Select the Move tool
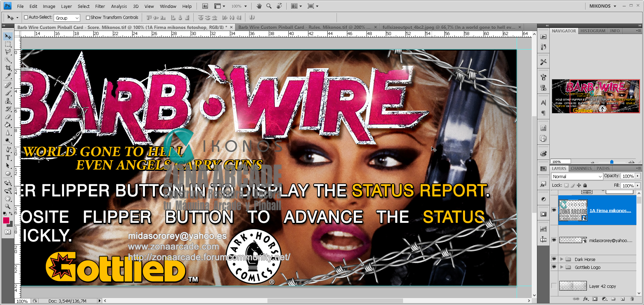Viewport: 644px width, 305px height. pyautogui.click(x=8, y=36)
